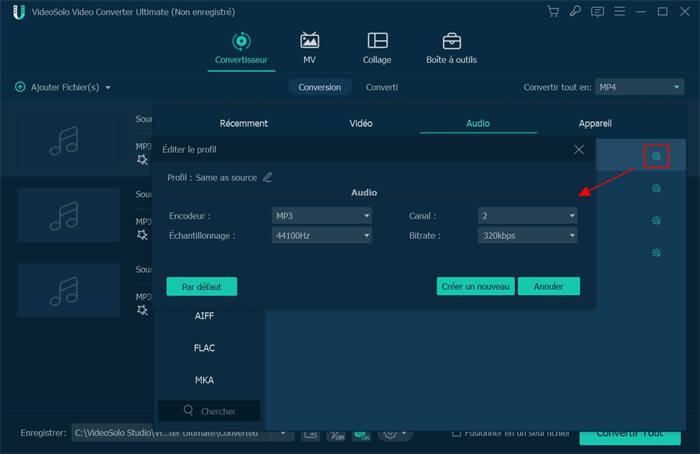Switch to the Appareil tab
The height and width of the screenshot is (454, 700).
pyautogui.click(x=595, y=124)
